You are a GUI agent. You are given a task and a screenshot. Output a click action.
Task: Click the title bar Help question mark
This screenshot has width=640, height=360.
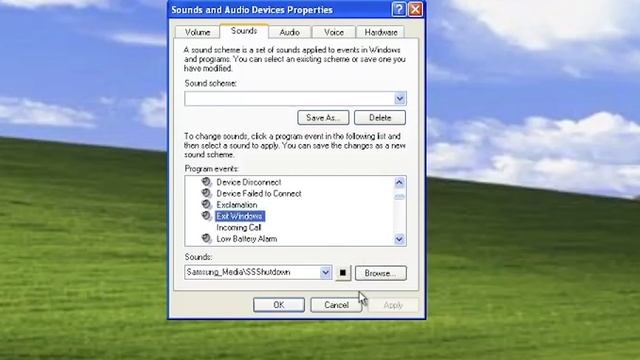399,9
